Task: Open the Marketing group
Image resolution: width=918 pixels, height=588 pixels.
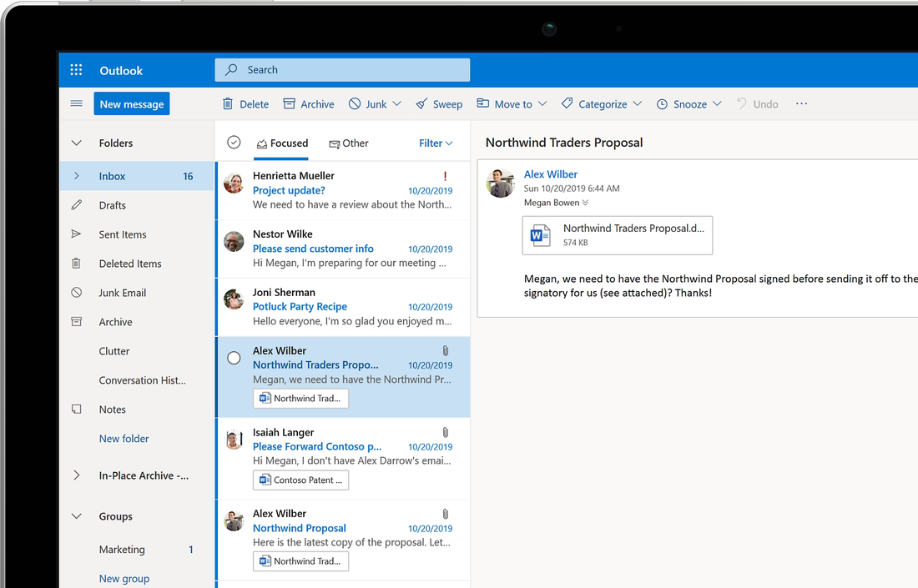Action: tap(122, 550)
